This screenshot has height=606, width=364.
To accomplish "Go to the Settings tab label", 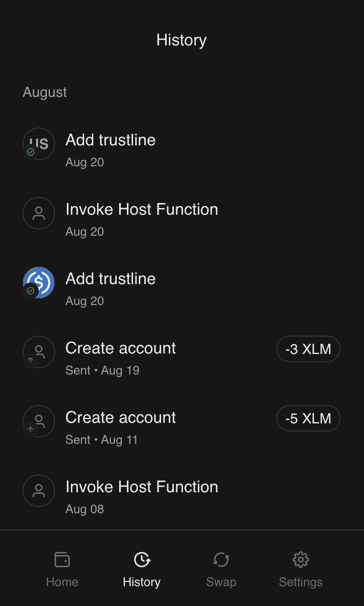I will click(x=301, y=582).
